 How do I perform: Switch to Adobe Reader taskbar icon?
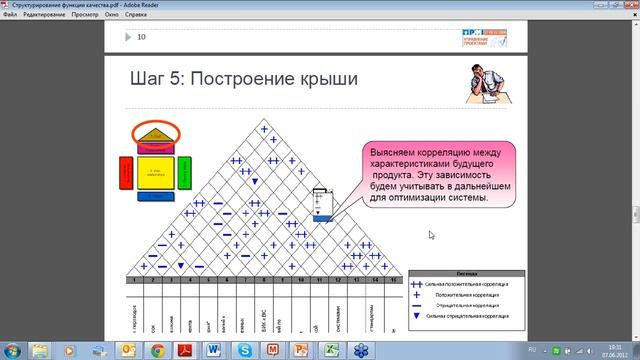coord(185,351)
